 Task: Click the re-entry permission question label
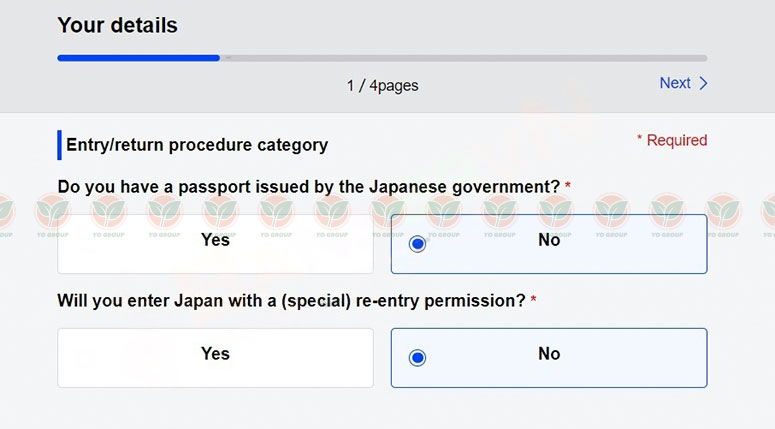291,300
